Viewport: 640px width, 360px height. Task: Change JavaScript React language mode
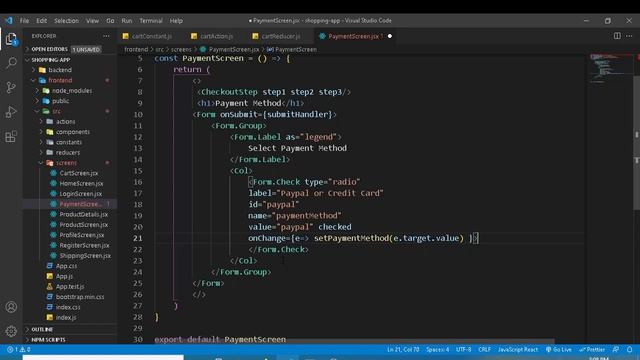tap(518, 349)
